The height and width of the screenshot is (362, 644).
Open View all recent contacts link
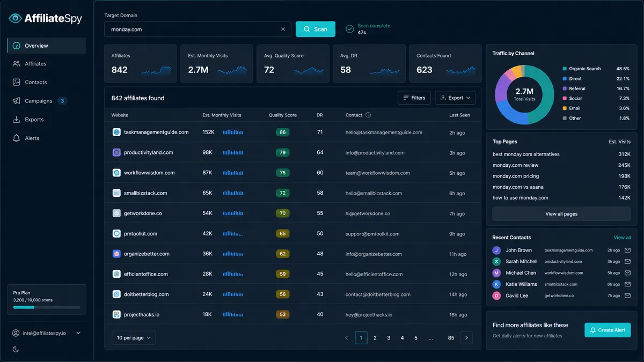(622, 238)
